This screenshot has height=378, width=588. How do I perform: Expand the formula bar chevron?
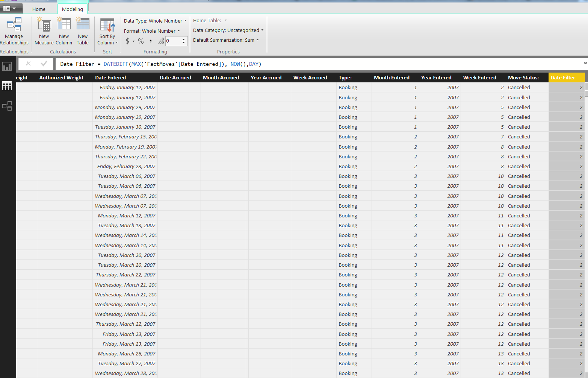point(585,64)
